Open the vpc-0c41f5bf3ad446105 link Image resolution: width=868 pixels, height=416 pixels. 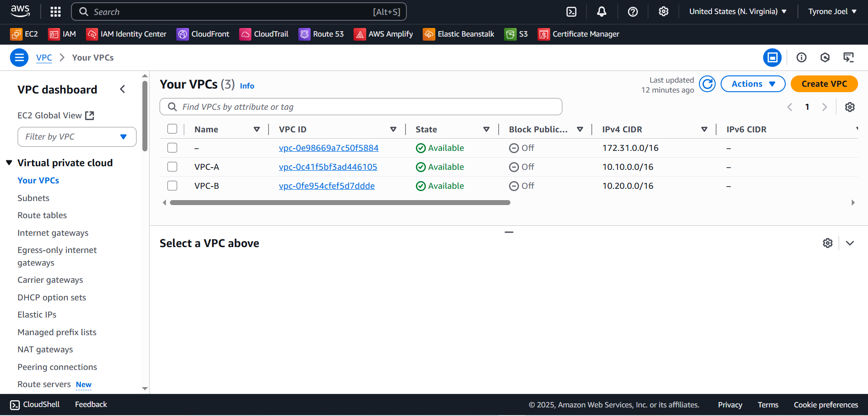[x=328, y=167]
